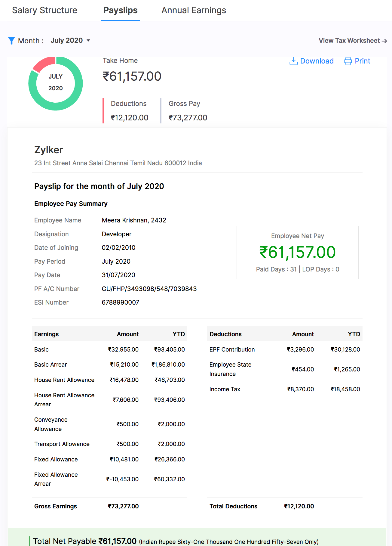Click the Basic Arrear earnings row
The width and height of the screenshot is (392, 546).
pyautogui.click(x=109, y=365)
